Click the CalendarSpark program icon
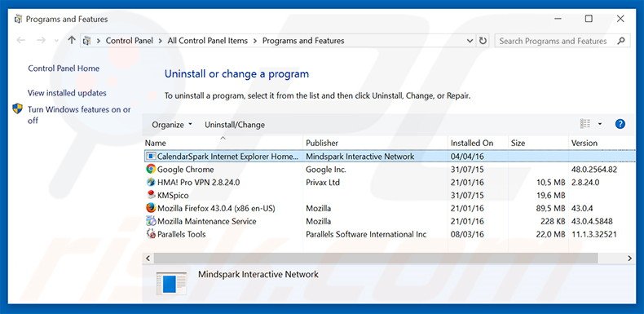Screen dimensions: 644x314 (x=151, y=156)
